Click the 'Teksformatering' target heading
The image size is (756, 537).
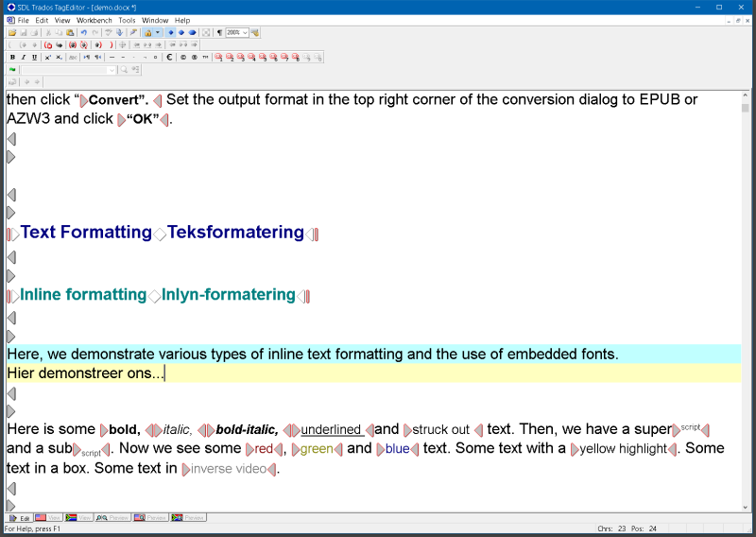235,232
